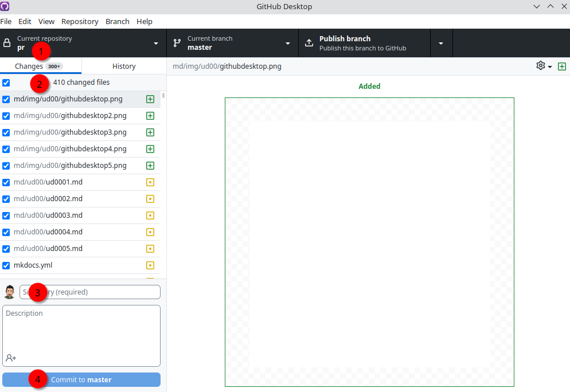Click the expand diff icon beside the gear
Image resolution: width=570 pixels, height=392 pixels.
(562, 65)
